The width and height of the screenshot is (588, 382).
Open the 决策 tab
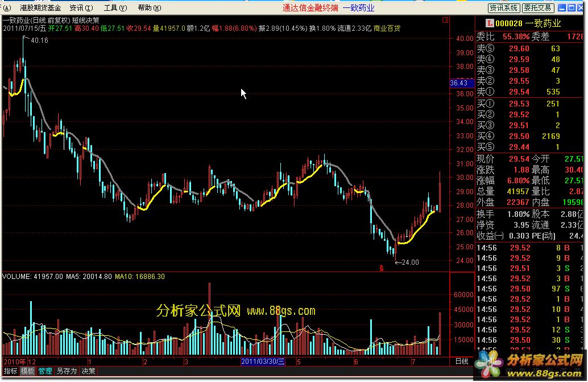pyautogui.click(x=89, y=371)
